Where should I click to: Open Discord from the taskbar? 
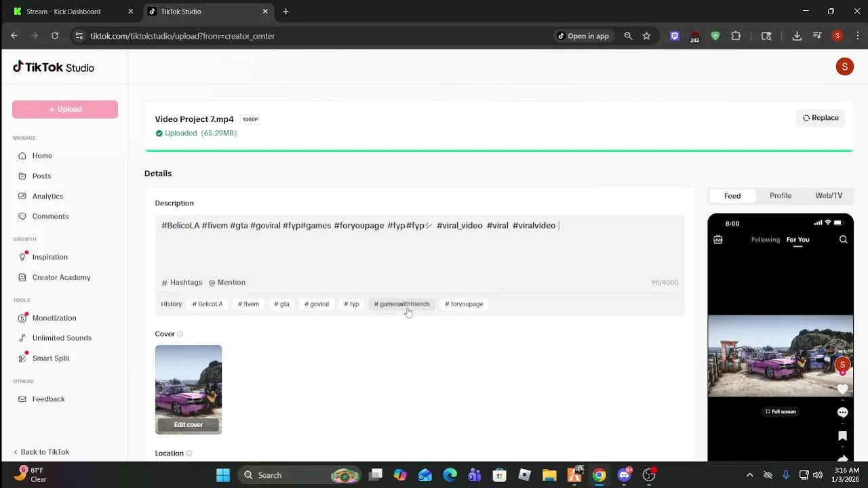point(625,475)
